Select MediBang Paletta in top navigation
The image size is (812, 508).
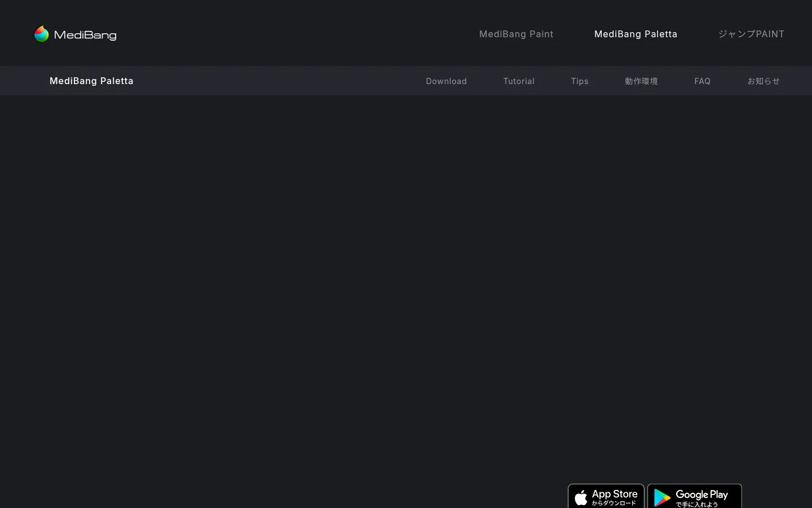(x=636, y=34)
